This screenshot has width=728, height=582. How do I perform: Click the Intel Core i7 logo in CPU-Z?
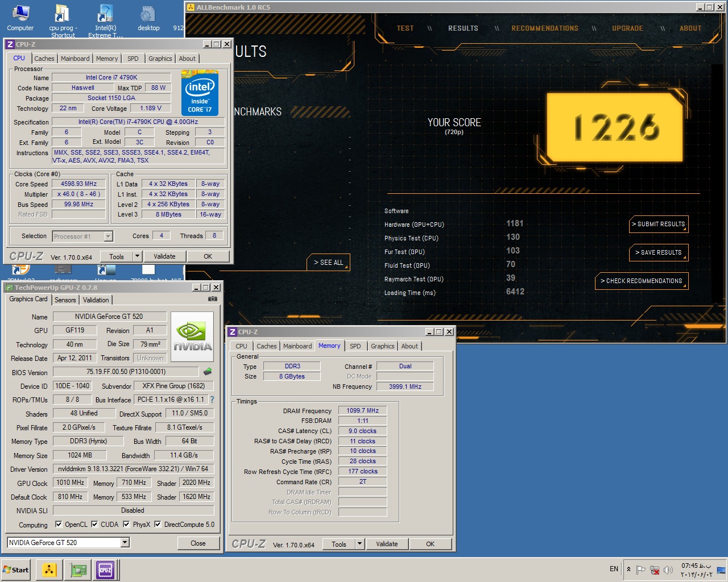point(200,93)
